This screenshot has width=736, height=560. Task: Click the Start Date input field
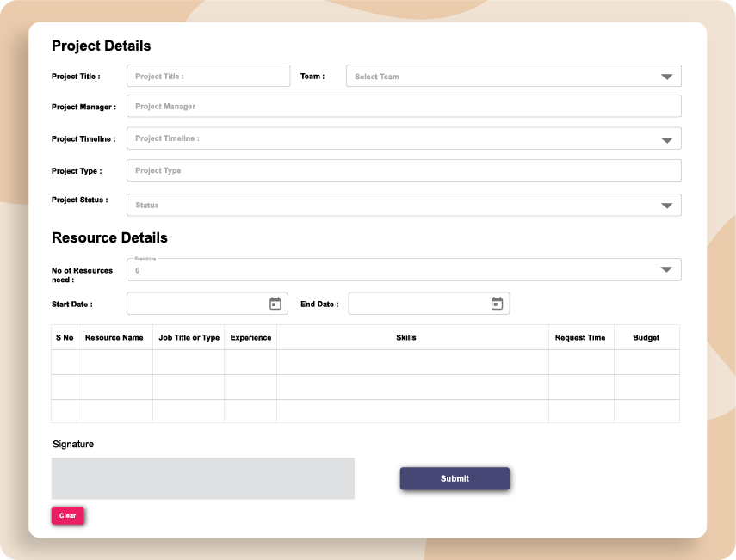click(198, 303)
